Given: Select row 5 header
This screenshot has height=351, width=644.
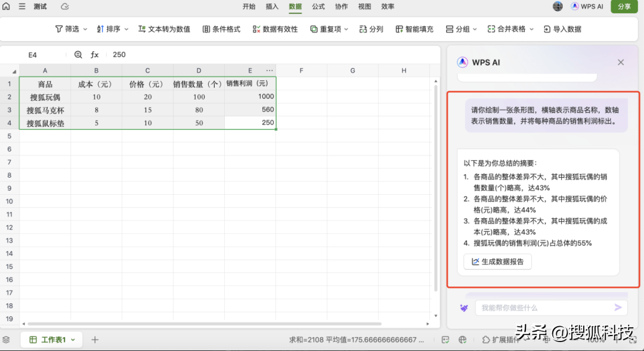Looking at the screenshot, I should click(10, 136).
